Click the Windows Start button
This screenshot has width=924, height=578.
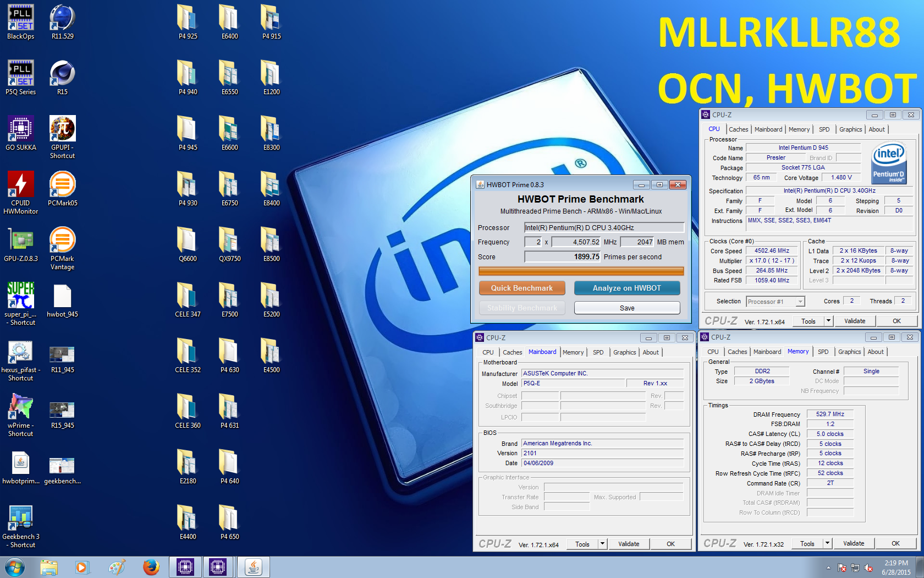click(15, 567)
